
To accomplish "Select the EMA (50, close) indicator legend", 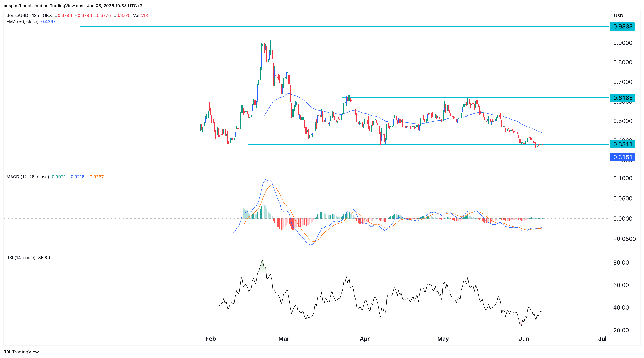I will [23, 22].
